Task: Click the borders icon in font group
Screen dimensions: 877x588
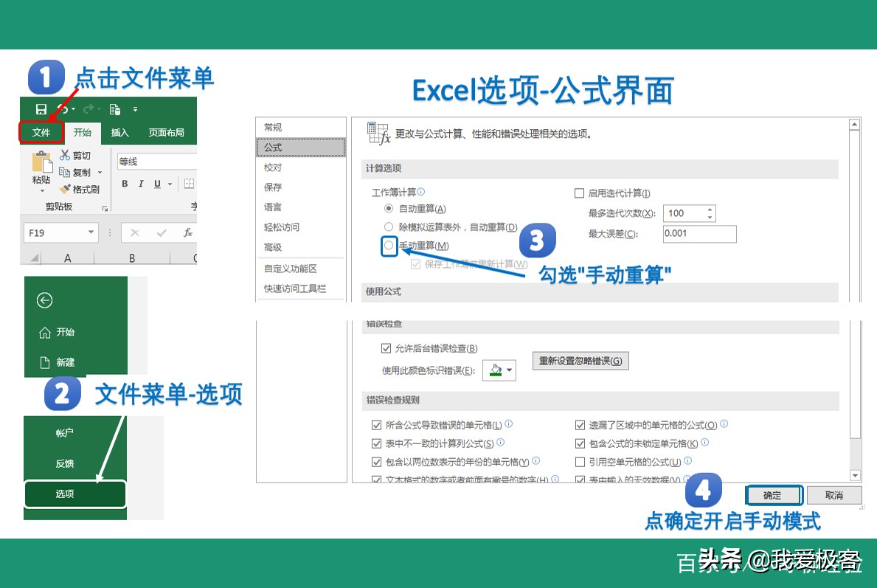Action: pyautogui.click(x=189, y=184)
